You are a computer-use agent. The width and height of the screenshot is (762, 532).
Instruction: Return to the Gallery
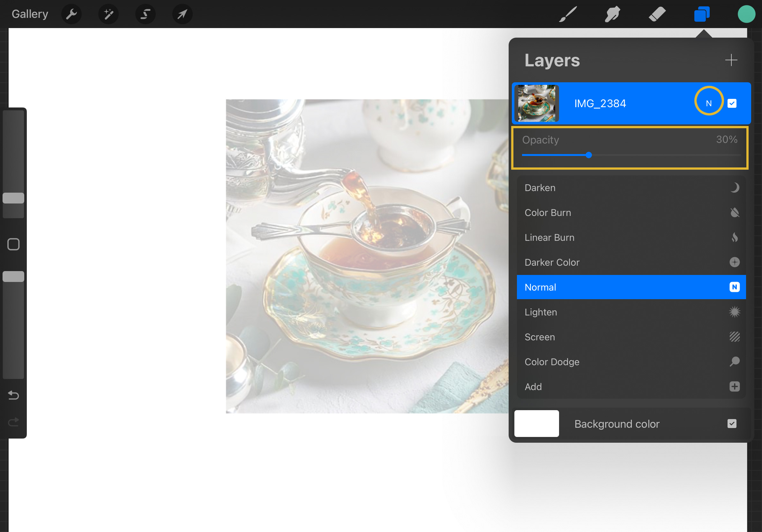pos(30,14)
